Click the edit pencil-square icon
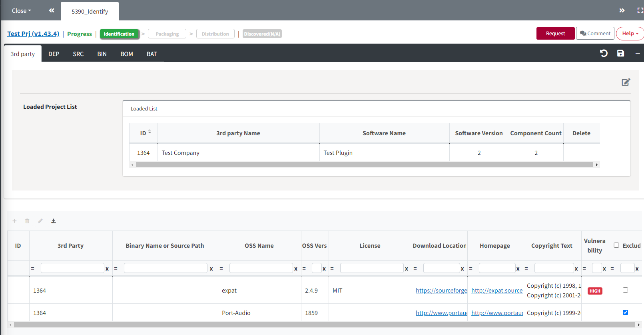The image size is (644, 335). (626, 82)
